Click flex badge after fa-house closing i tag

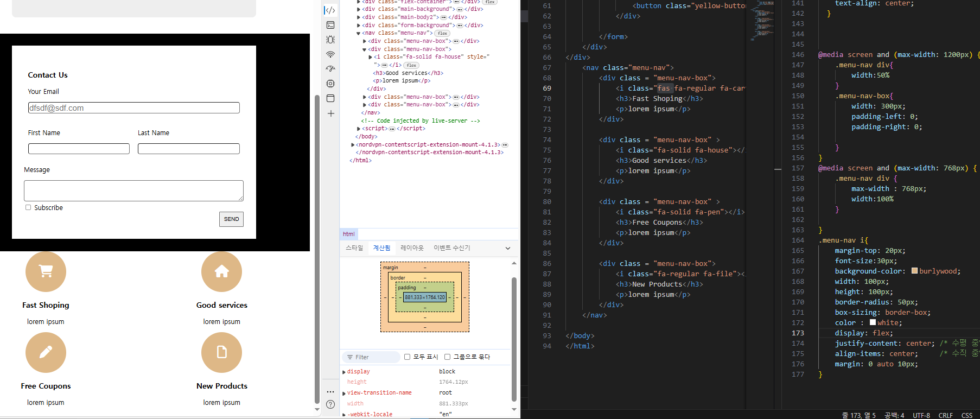point(411,65)
